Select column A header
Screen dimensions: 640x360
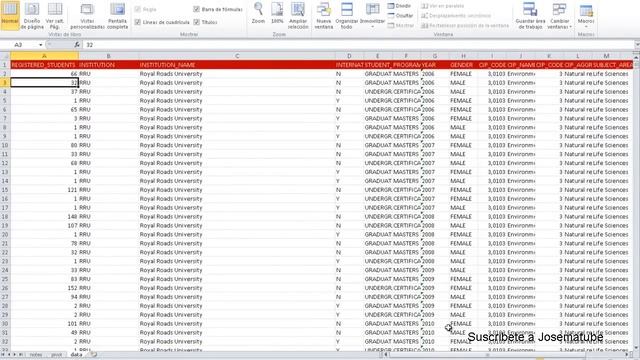[44, 56]
